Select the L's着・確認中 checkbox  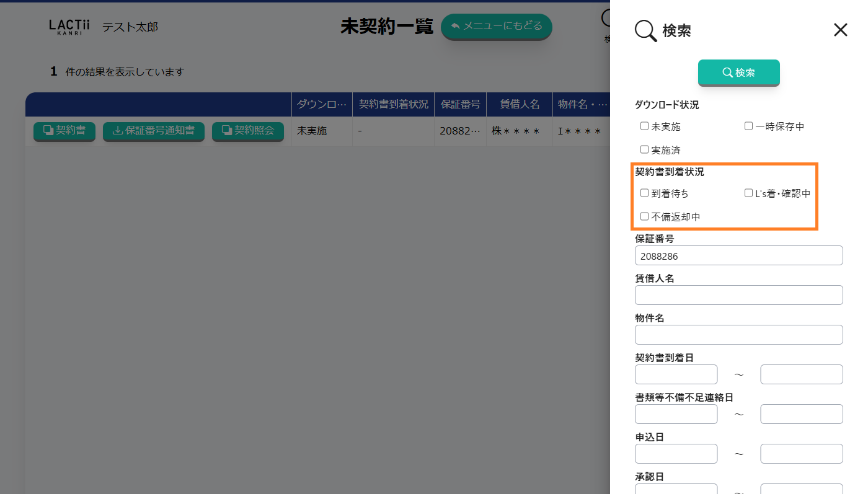tap(748, 193)
